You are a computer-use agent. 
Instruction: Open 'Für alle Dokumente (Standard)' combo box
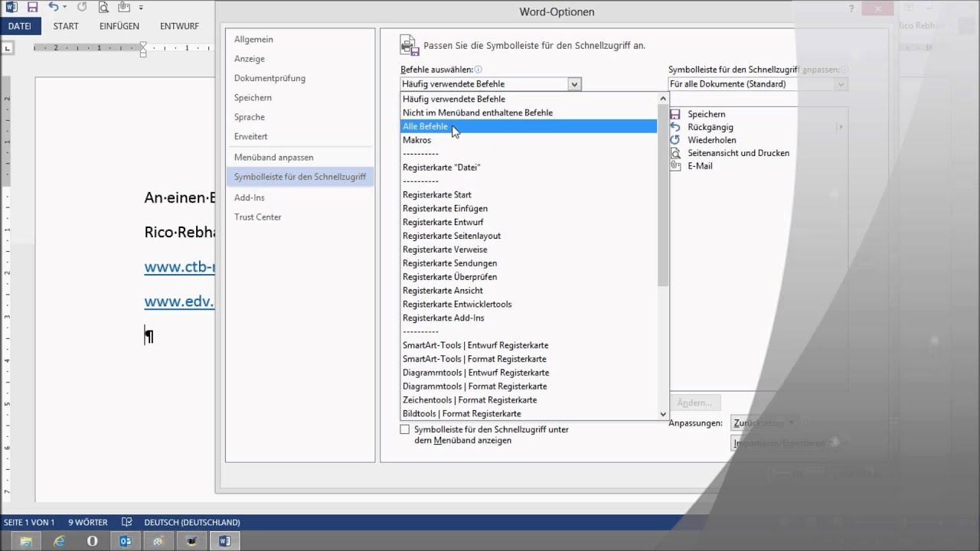pyautogui.click(x=758, y=84)
